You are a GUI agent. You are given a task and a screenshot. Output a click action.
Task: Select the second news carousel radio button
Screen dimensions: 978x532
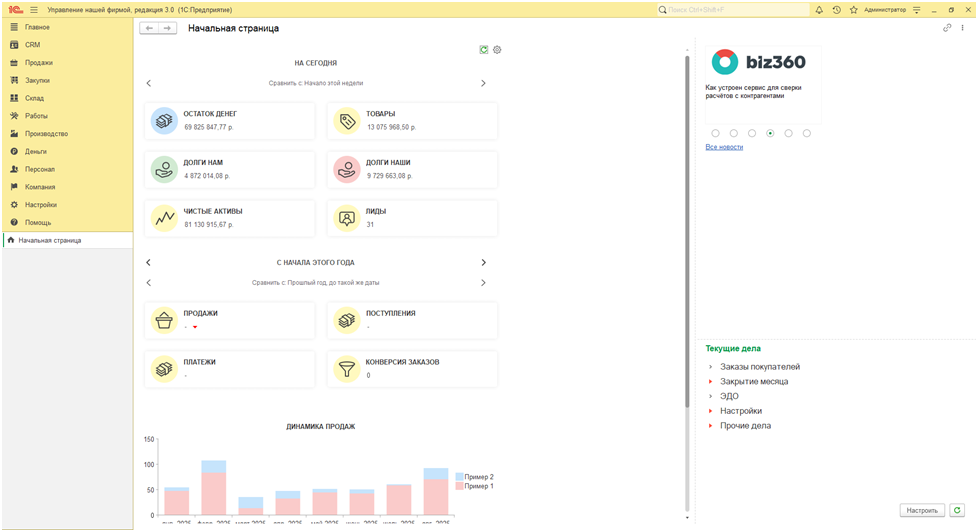click(x=733, y=133)
